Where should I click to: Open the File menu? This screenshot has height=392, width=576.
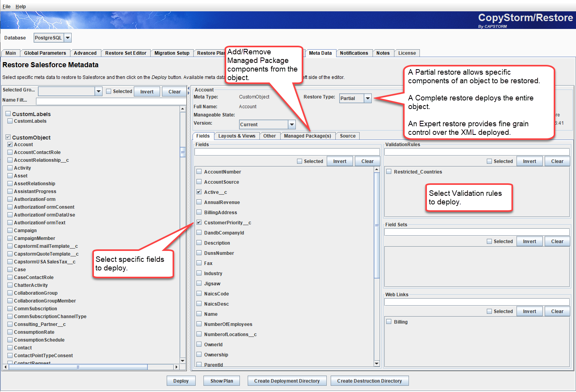click(x=7, y=7)
